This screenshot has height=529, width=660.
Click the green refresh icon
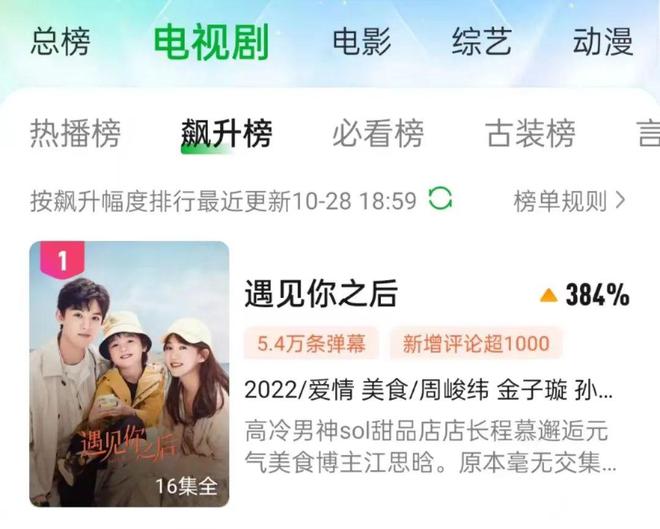click(440, 199)
